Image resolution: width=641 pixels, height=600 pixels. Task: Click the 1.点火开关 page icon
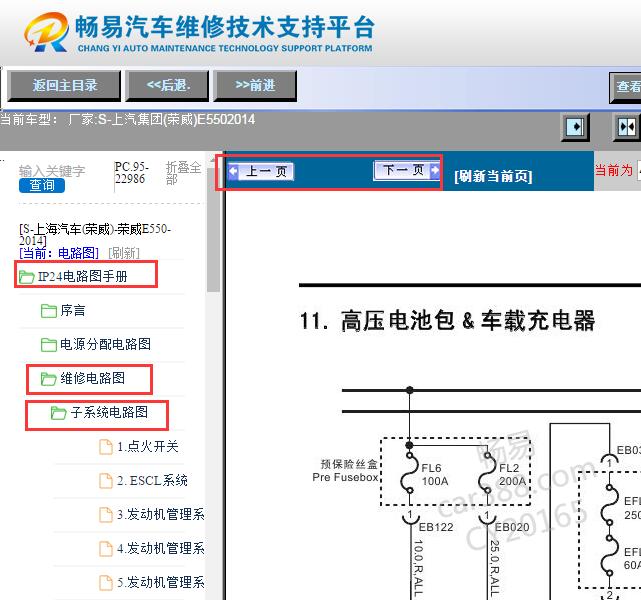106,447
